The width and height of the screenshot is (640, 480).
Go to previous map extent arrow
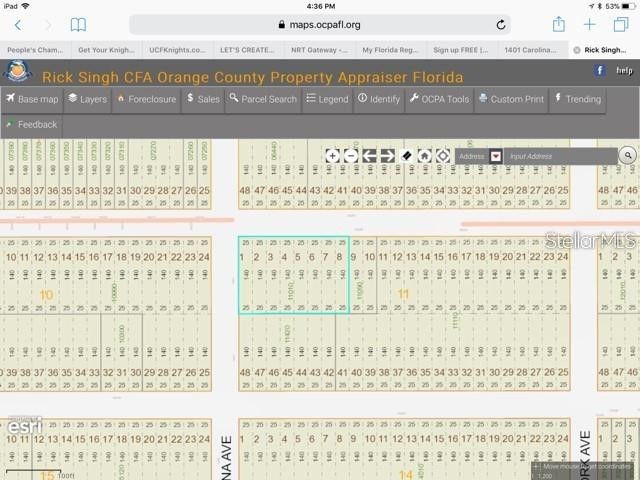pos(369,156)
